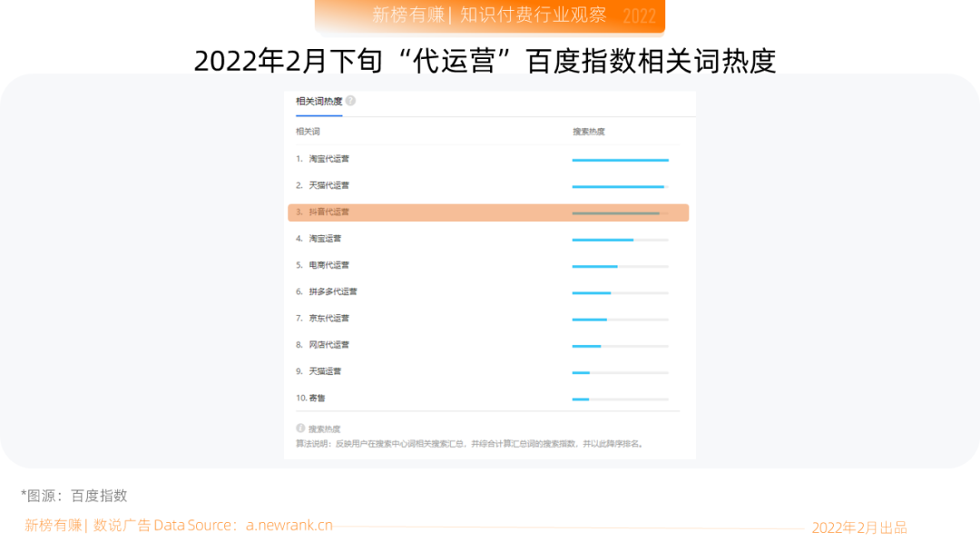
Task: Click the help icon beside 相关词热度
Action: click(350, 101)
